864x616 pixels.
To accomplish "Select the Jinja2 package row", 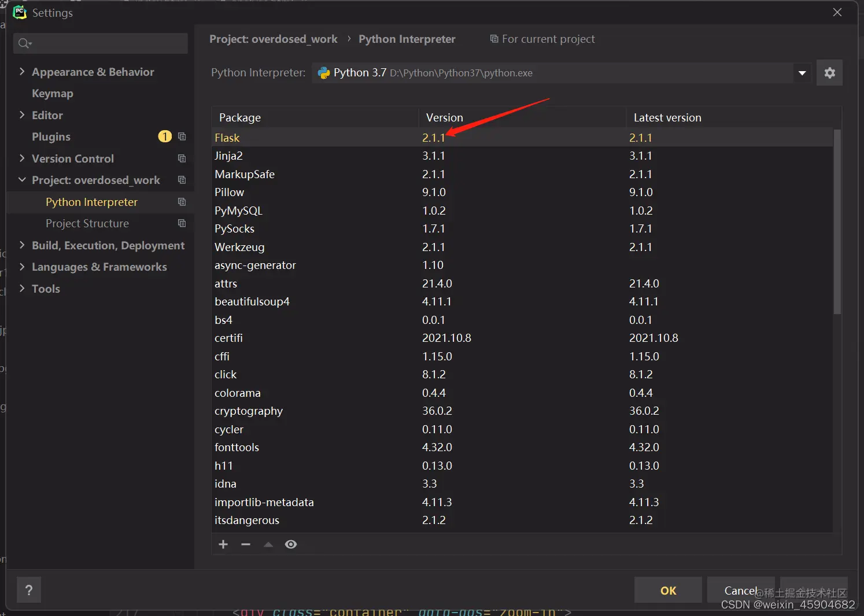I will click(x=522, y=156).
